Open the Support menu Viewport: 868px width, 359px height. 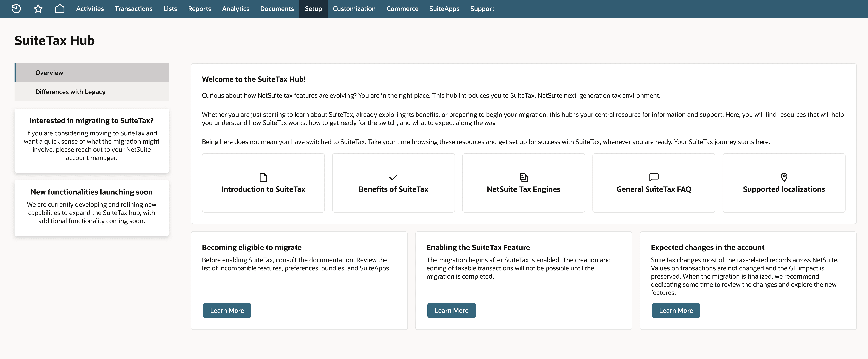(x=482, y=8)
